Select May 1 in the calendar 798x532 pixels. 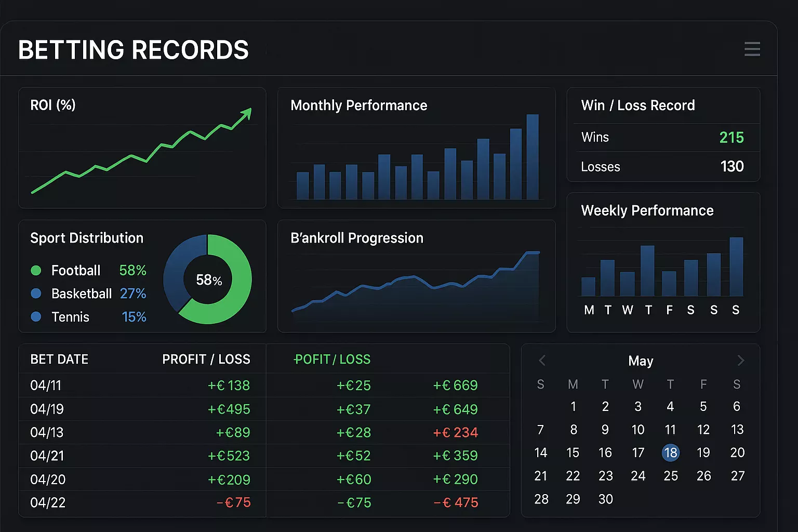tap(573, 406)
